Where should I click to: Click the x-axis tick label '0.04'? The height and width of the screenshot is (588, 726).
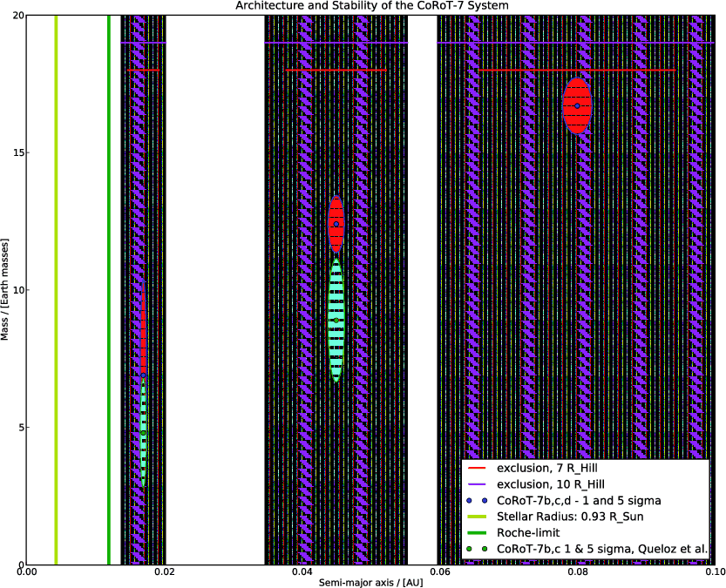pyautogui.click(x=302, y=572)
